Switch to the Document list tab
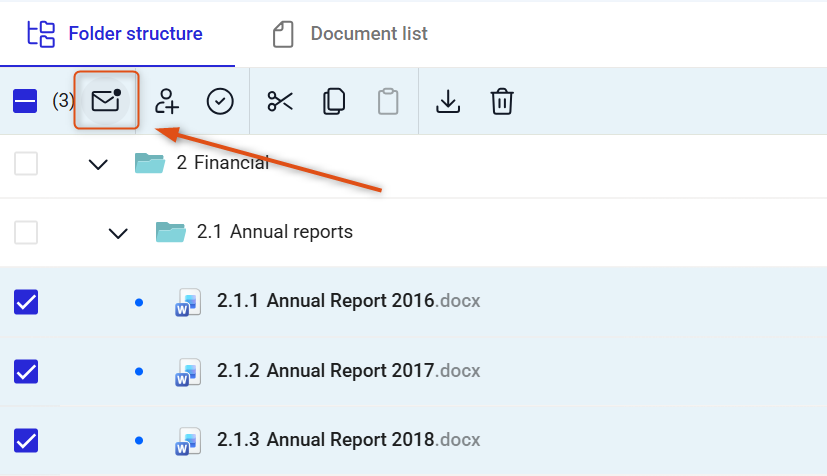This screenshot has width=827, height=476. pyautogui.click(x=350, y=34)
